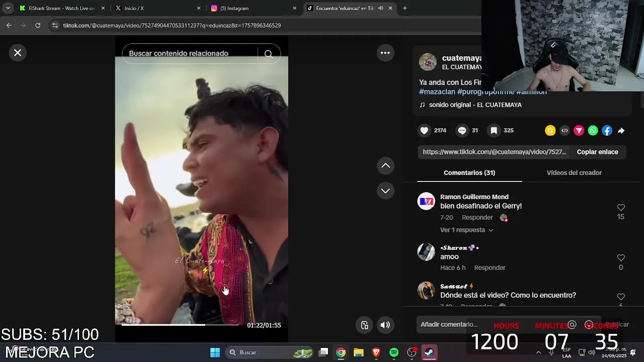This screenshot has width=644, height=362.
Task: Open Brave browser from taskbar
Action: tap(376, 352)
